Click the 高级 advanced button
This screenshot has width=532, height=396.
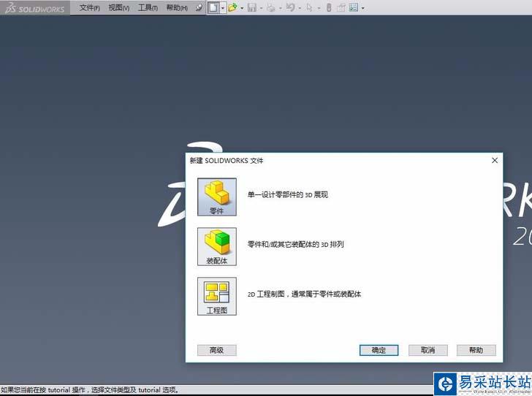(x=217, y=350)
